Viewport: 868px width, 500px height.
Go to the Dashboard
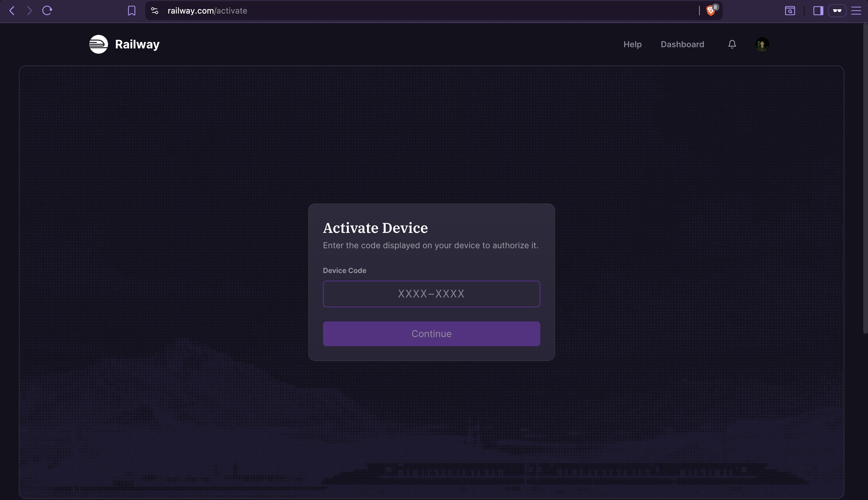pos(682,44)
